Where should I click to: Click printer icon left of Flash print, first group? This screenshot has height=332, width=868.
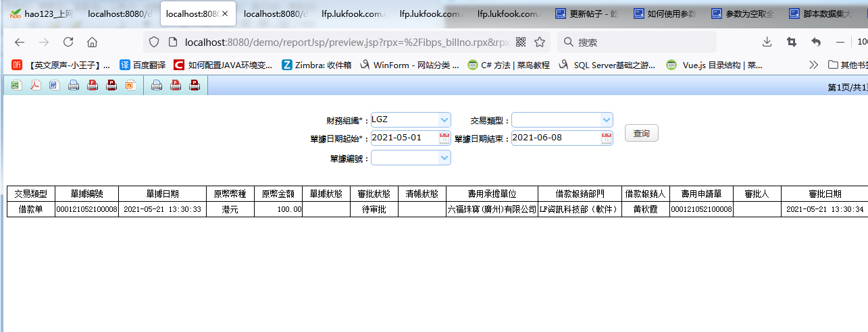[x=74, y=86]
